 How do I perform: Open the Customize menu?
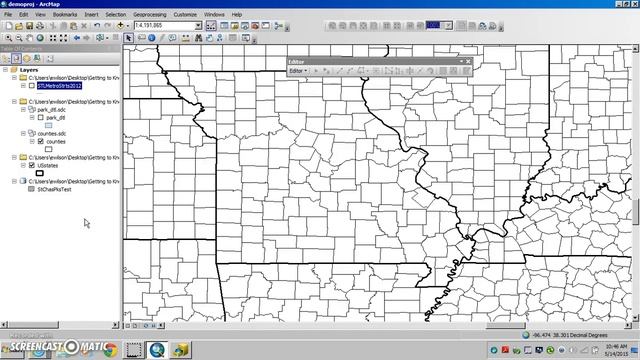[x=185, y=14]
